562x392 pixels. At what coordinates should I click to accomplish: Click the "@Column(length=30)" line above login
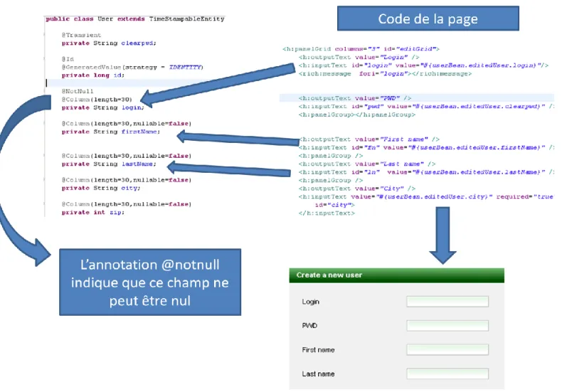click(97, 100)
